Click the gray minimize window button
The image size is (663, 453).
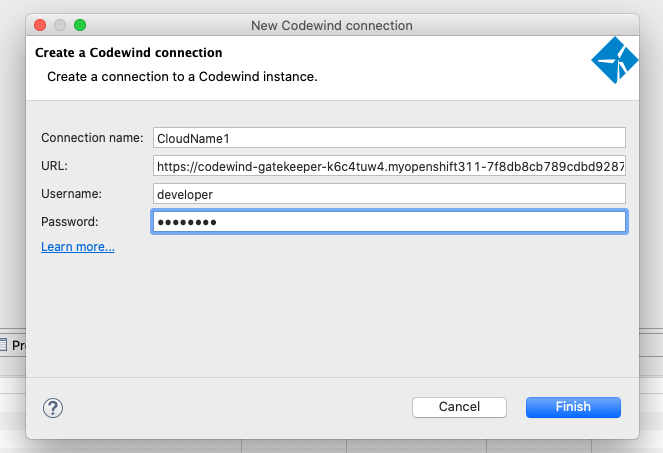coord(60,25)
